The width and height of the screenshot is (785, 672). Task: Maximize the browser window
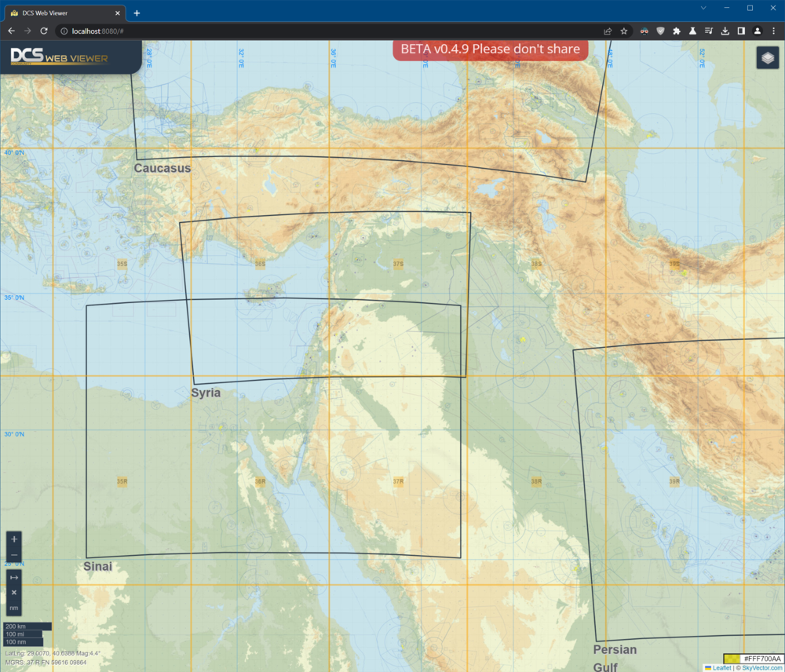point(750,8)
